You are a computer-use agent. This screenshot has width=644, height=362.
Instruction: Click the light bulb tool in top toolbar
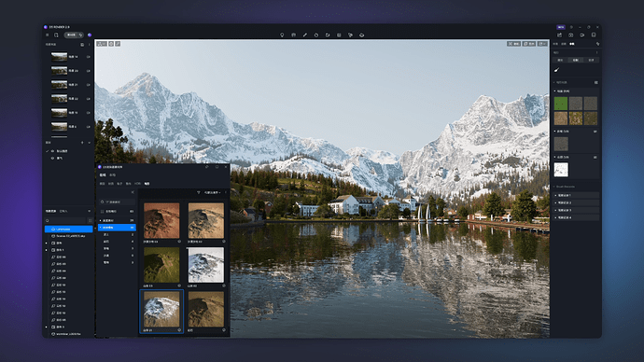point(282,35)
